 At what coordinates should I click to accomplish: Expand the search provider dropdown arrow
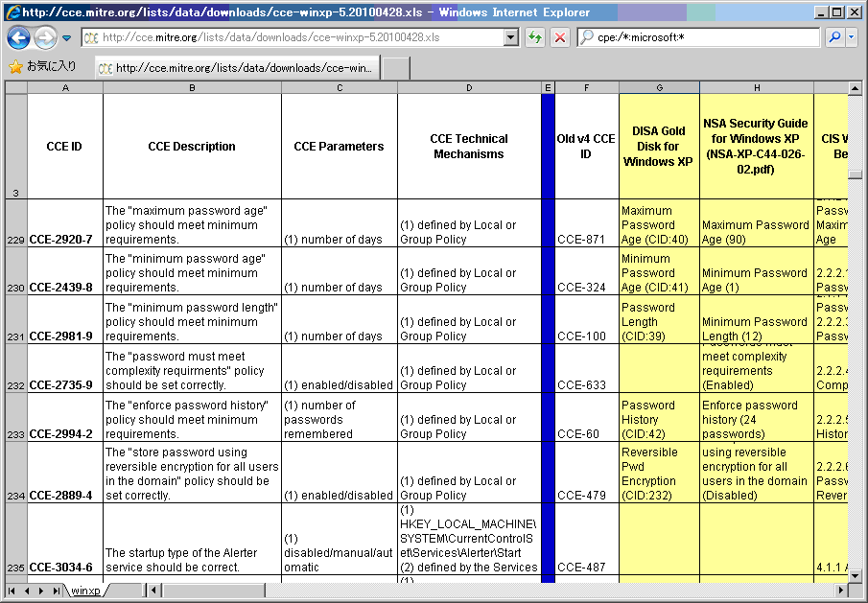point(852,37)
